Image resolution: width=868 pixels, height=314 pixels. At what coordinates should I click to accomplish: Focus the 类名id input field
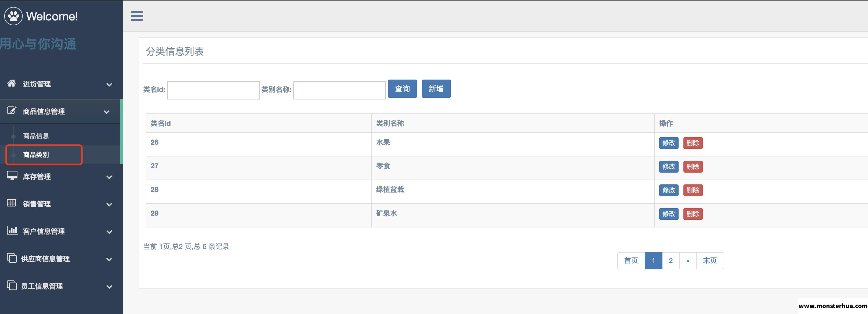213,90
